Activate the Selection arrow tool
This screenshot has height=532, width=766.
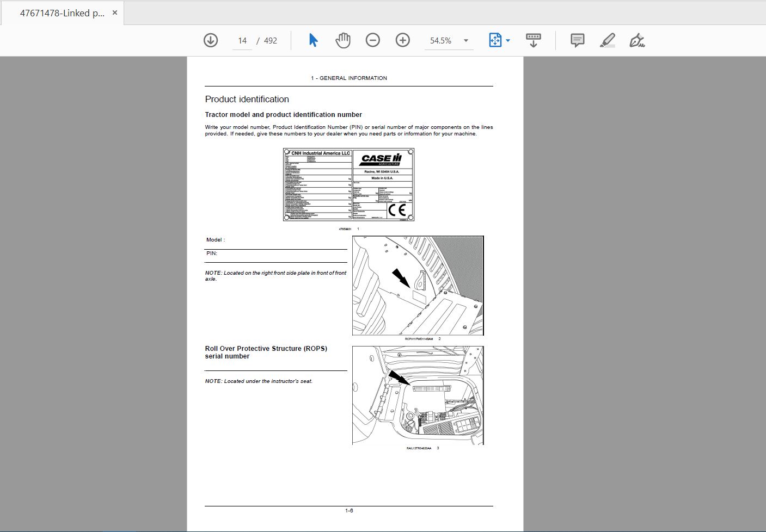tap(313, 40)
